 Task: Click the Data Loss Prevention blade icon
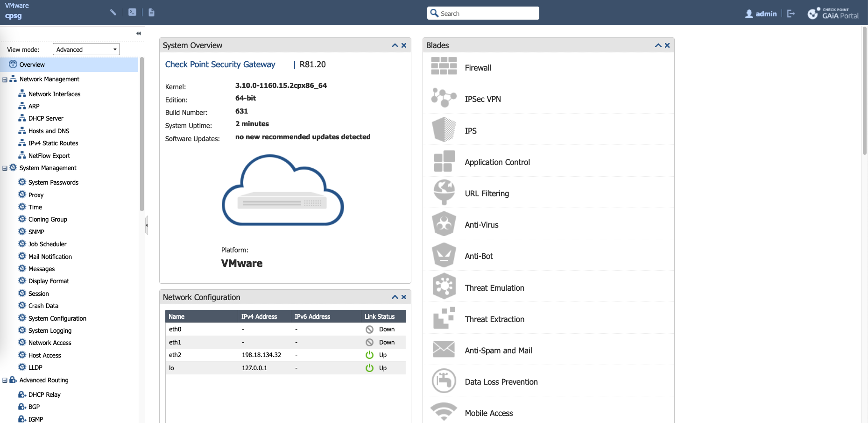pyautogui.click(x=444, y=381)
